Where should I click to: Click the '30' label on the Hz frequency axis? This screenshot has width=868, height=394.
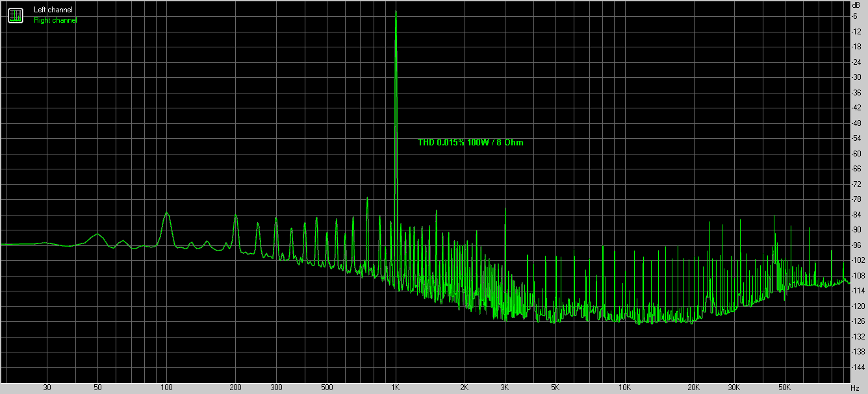[47, 388]
